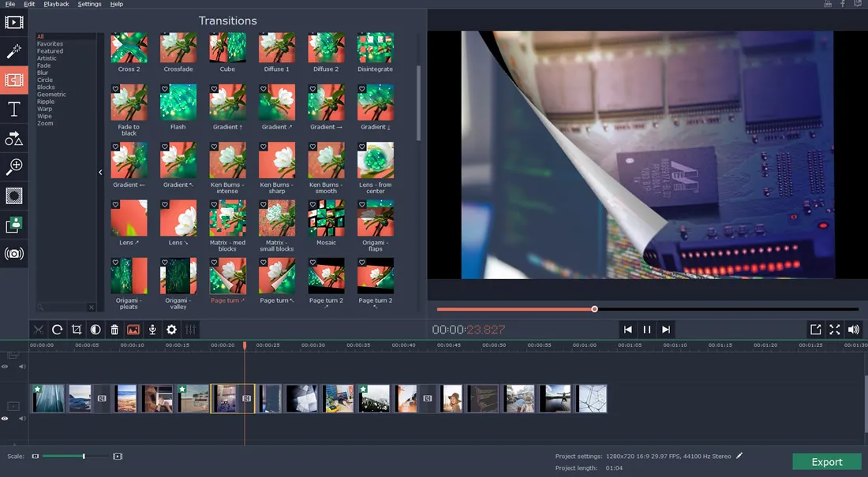Click the green Export button
The image size is (868, 477).
point(826,462)
